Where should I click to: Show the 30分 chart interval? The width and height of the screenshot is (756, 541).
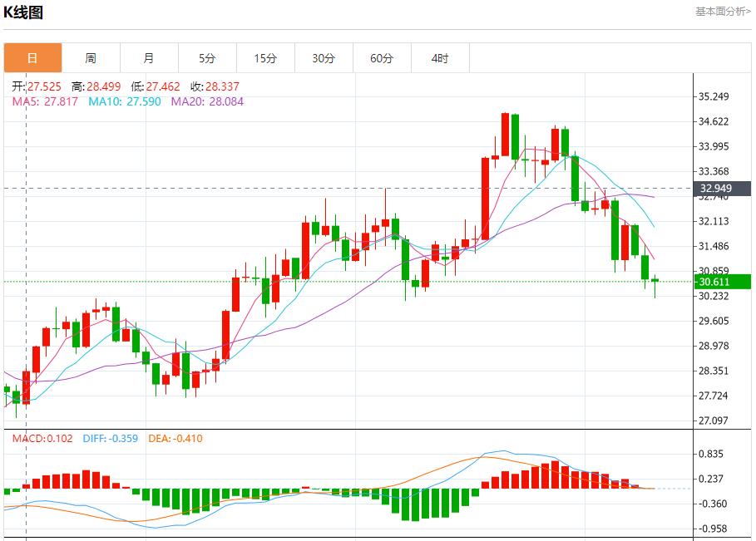(324, 58)
